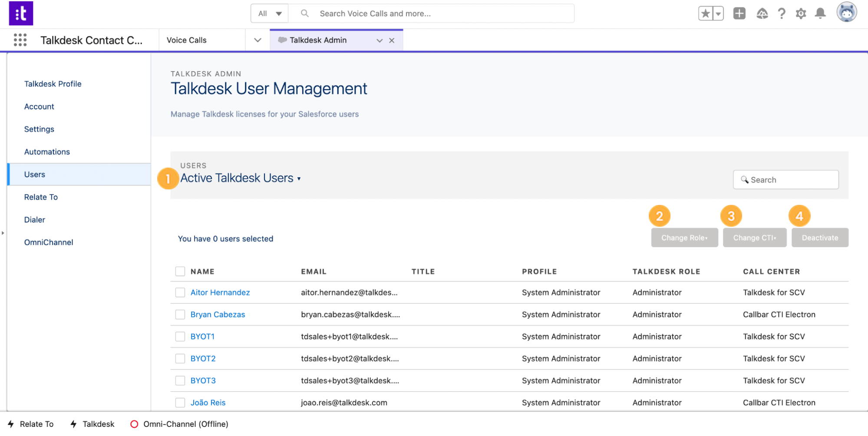Open the All search scope dropdown
The image size is (868, 436).
click(x=270, y=13)
